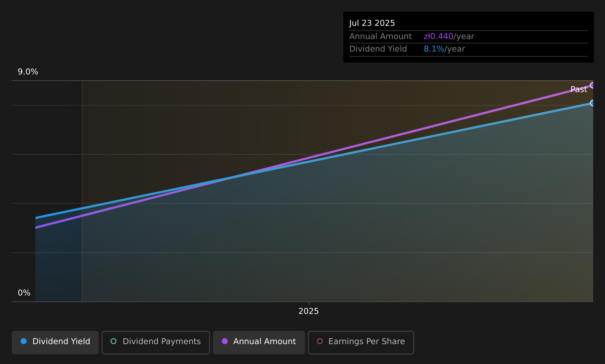Viewport: 605px width, 364px height.
Task: Click the 9.0% y-axis label
Action: tap(28, 72)
